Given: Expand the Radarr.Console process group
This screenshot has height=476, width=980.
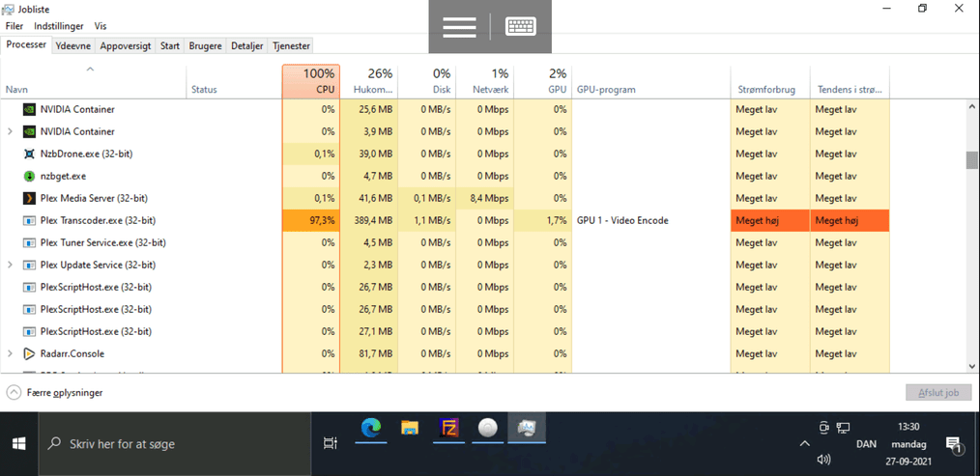Looking at the screenshot, I should pos(10,353).
